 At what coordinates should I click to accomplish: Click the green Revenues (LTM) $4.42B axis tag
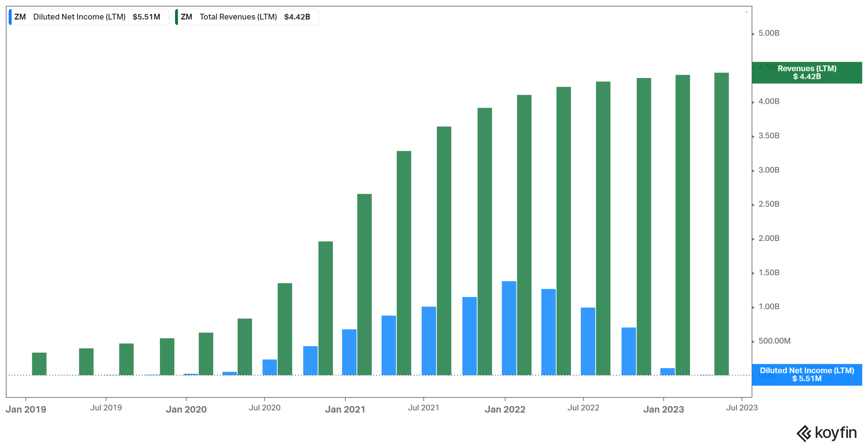tap(807, 73)
